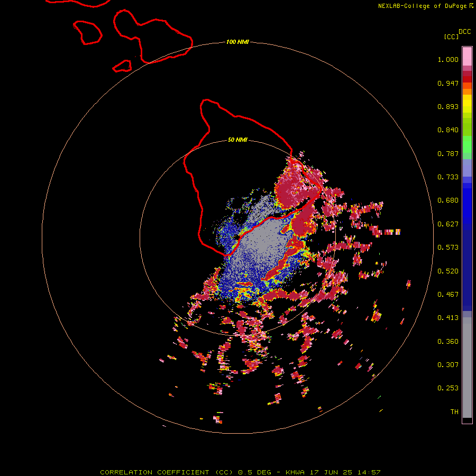This screenshot has height=476, width=476.
Task: Click the 0.733 scale value
Action: [x=448, y=177]
